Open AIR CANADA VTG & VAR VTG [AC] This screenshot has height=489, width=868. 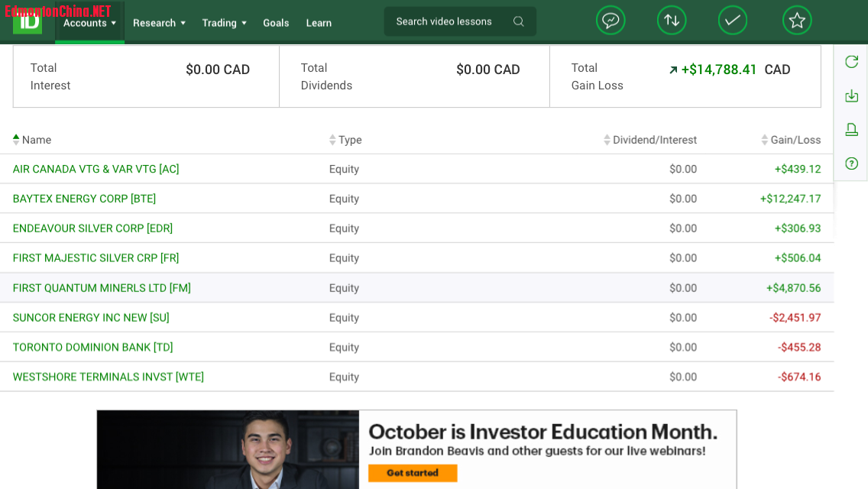click(96, 169)
